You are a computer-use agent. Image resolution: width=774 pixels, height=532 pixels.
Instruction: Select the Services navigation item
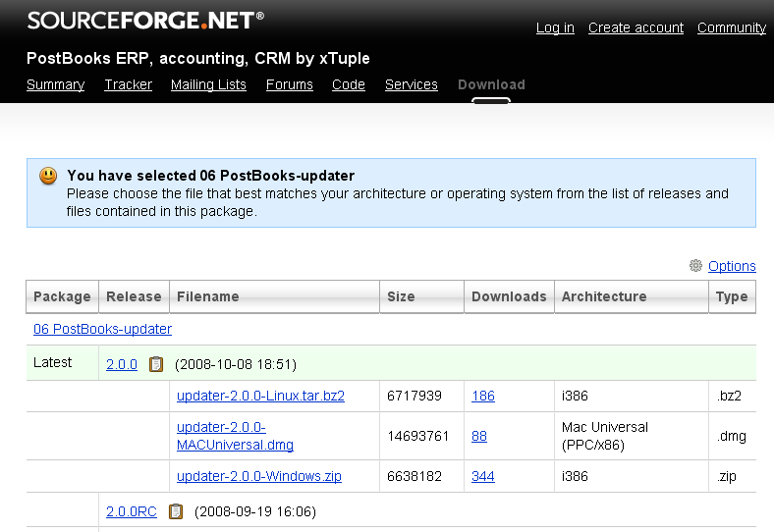pos(411,84)
